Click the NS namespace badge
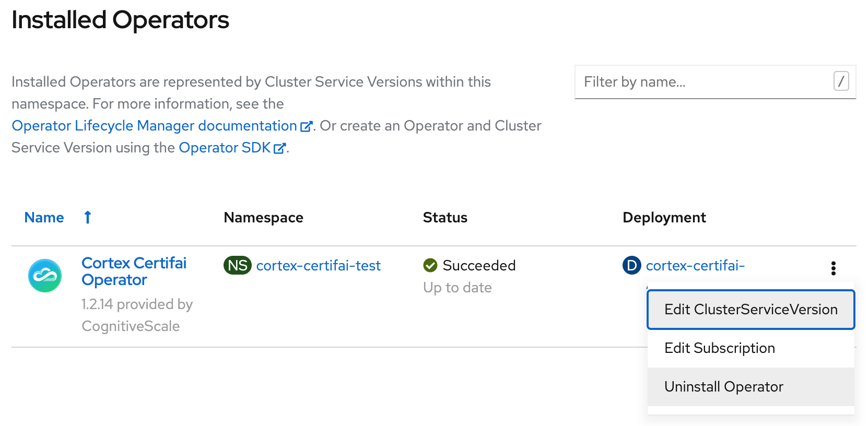The width and height of the screenshot is (868, 426). tap(238, 265)
